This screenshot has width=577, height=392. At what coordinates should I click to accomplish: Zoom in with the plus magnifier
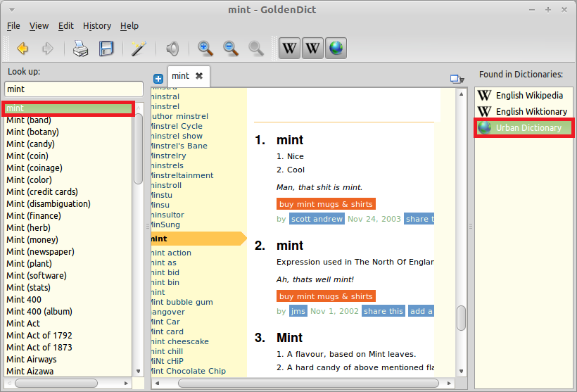pyautogui.click(x=205, y=49)
